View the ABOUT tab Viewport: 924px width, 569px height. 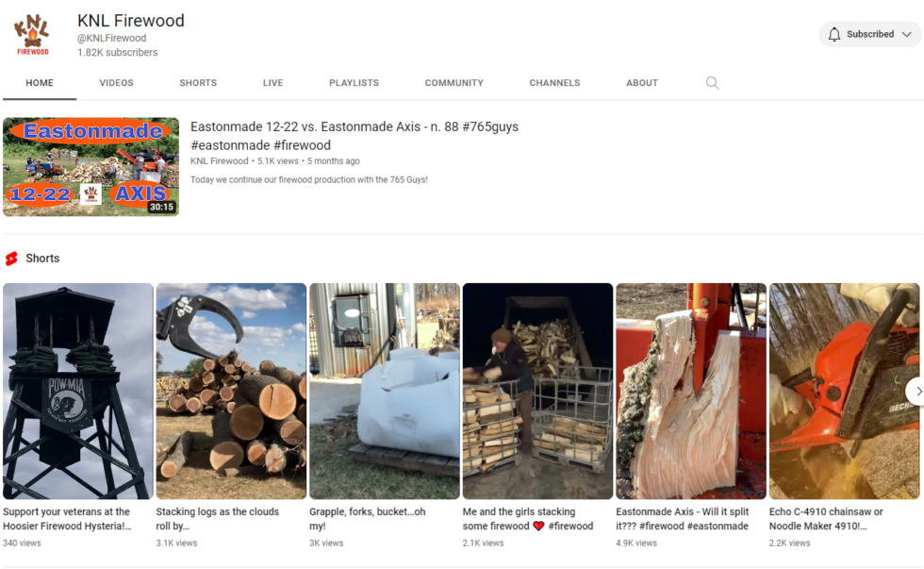point(642,83)
